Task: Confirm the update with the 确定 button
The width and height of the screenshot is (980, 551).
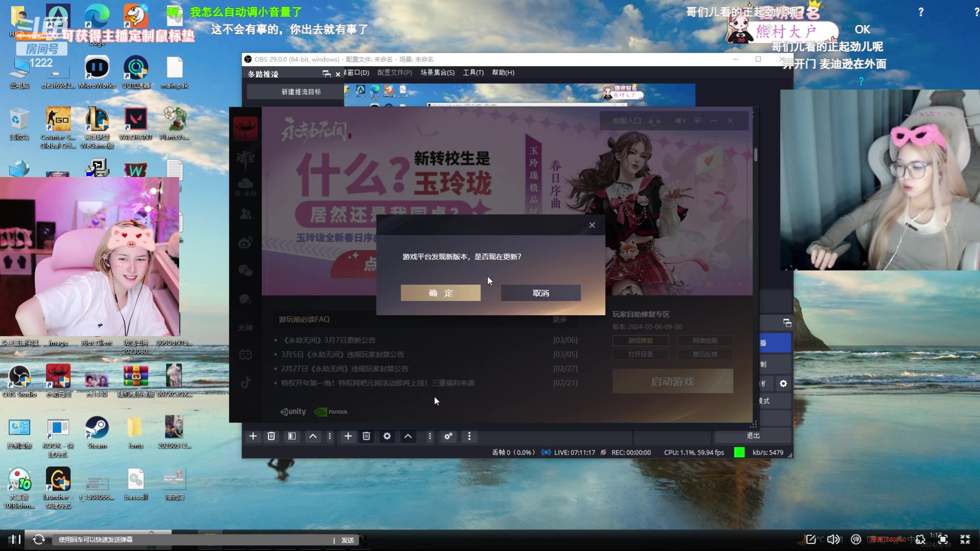Action: click(440, 293)
